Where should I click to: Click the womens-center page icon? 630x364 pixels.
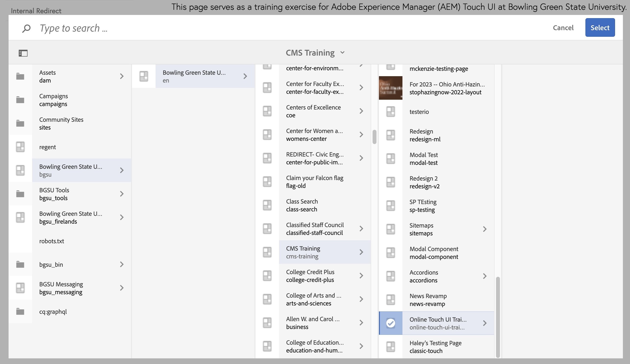267,134
